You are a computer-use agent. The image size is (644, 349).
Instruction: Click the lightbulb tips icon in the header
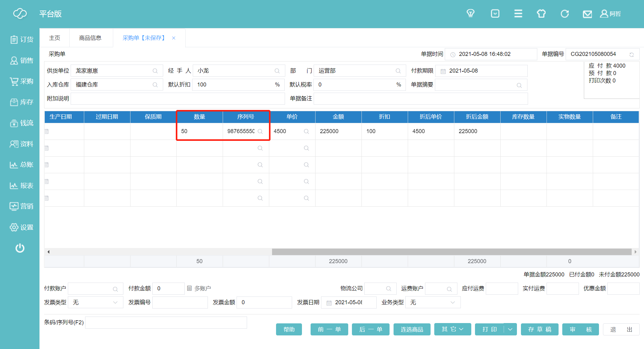pyautogui.click(x=470, y=13)
